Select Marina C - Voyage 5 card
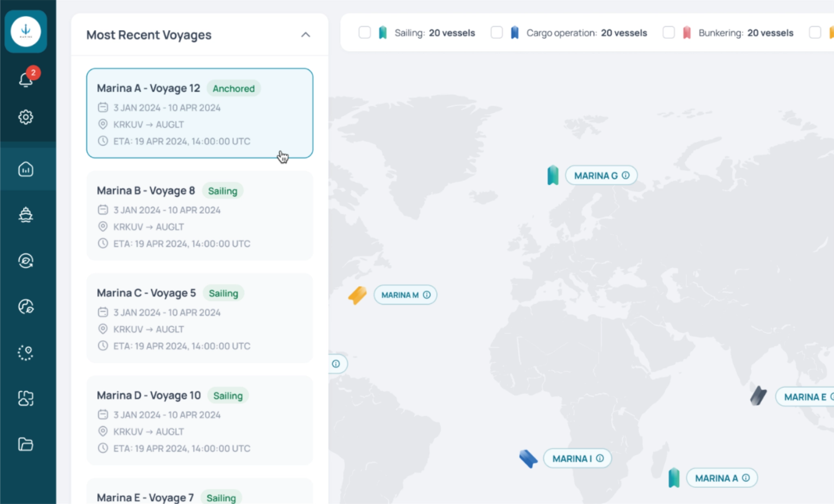This screenshot has height=504, width=834. pyautogui.click(x=200, y=318)
